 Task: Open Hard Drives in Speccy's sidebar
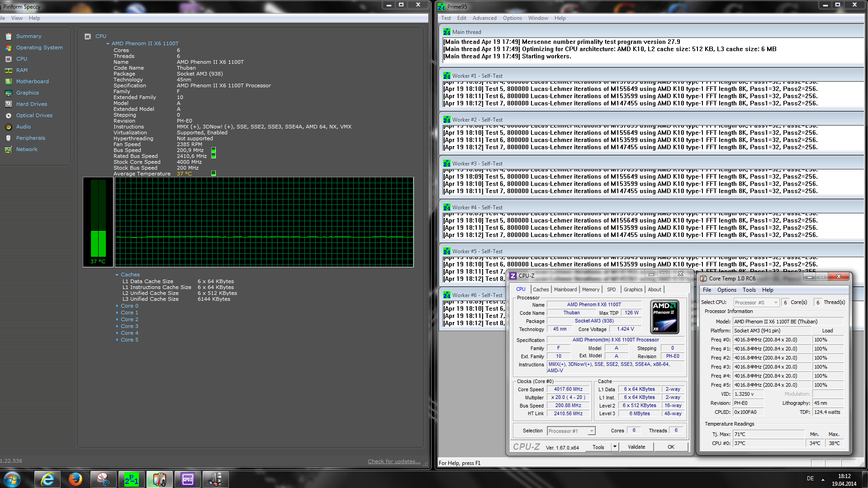(32, 104)
